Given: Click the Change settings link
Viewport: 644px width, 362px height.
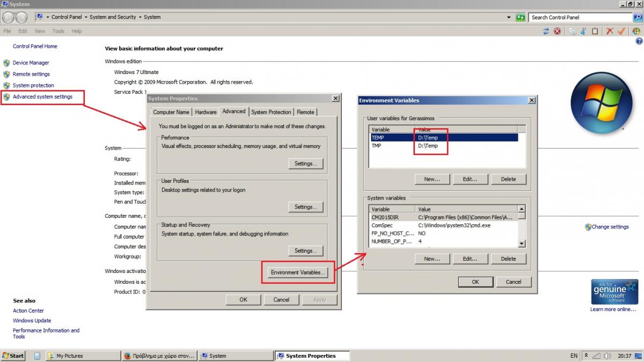Looking at the screenshot, I should (x=610, y=227).
